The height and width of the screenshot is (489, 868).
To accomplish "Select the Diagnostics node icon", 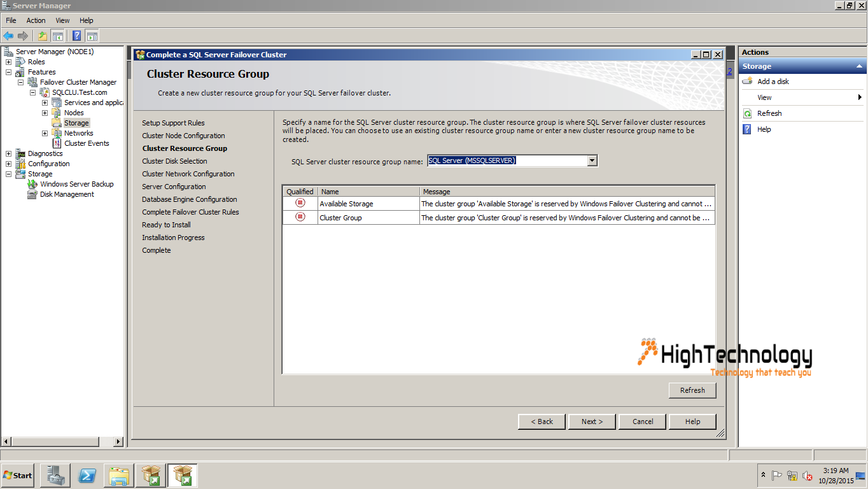I will [20, 153].
